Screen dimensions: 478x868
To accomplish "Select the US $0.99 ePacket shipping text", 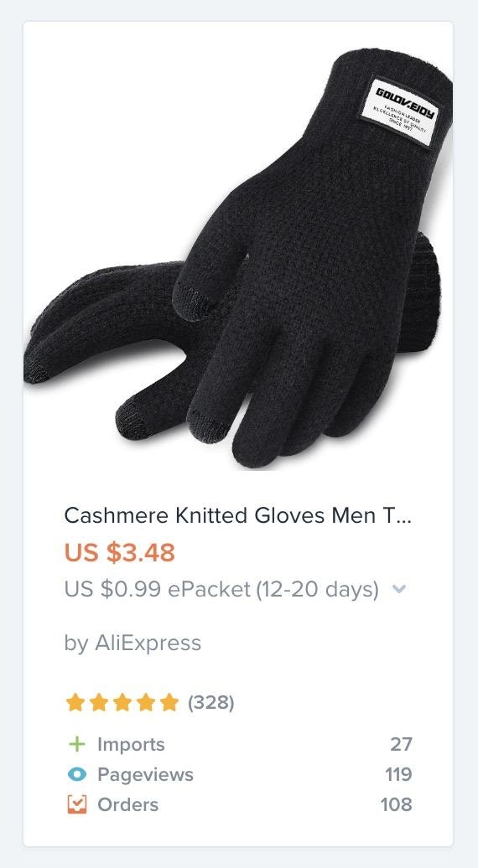I will (221, 589).
